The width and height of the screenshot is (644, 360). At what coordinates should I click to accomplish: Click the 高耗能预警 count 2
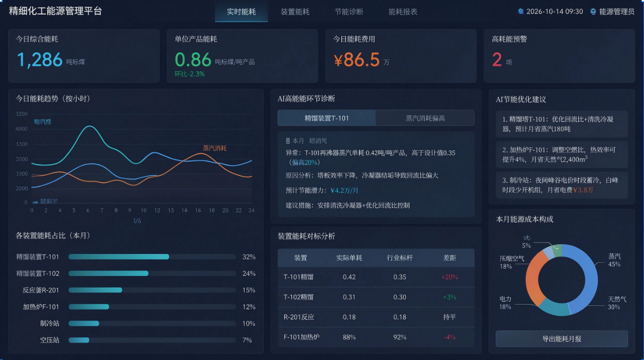tap(497, 60)
